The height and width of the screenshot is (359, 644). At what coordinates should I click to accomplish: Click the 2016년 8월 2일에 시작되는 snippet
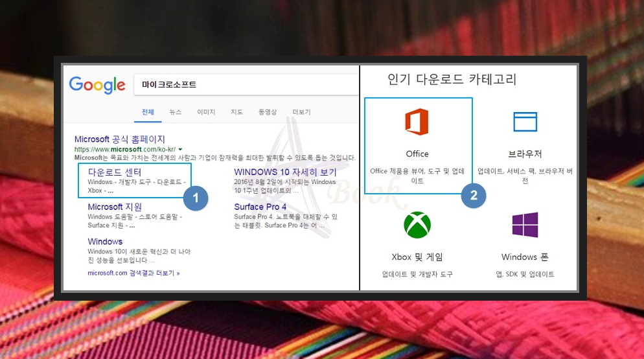click(285, 186)
